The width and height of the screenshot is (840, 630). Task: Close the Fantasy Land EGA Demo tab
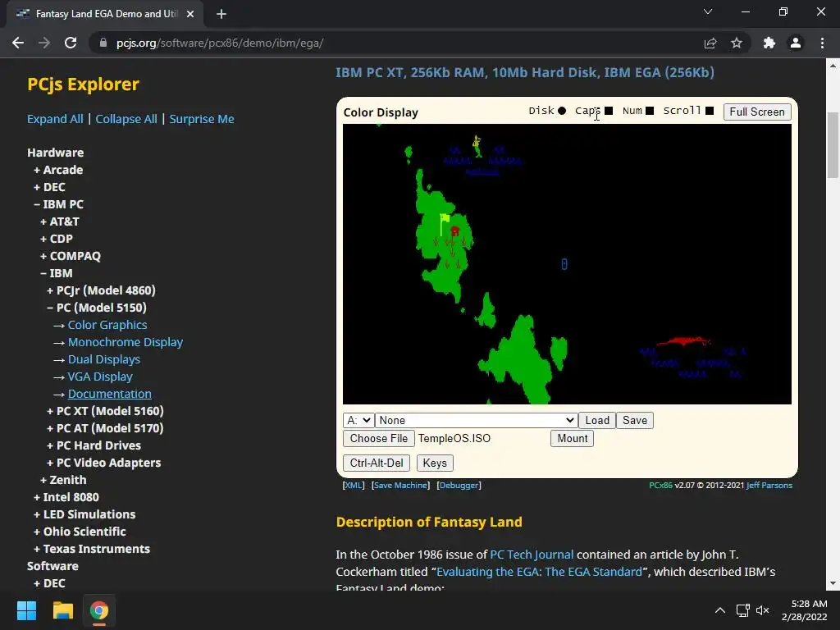point(190,14)
